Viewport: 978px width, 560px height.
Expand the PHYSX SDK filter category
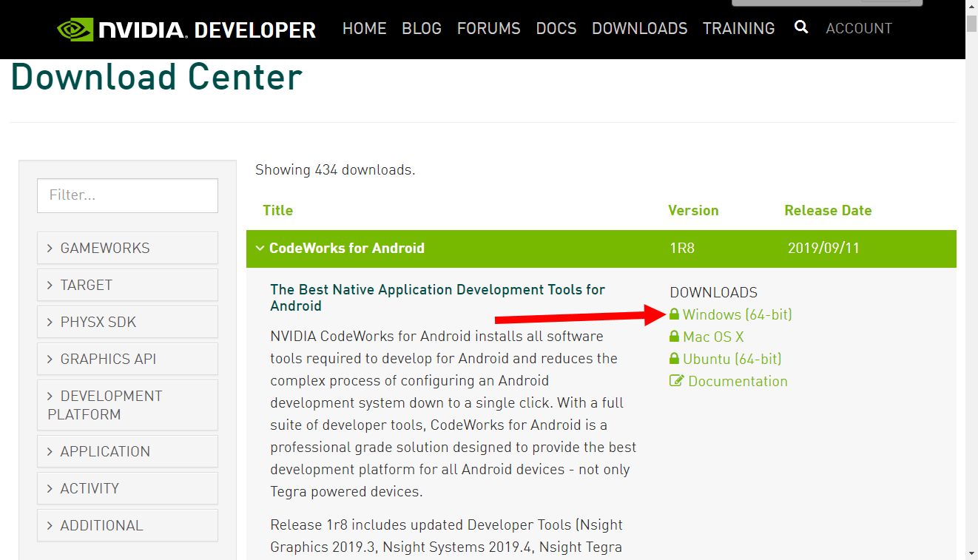tap(127, 322)
